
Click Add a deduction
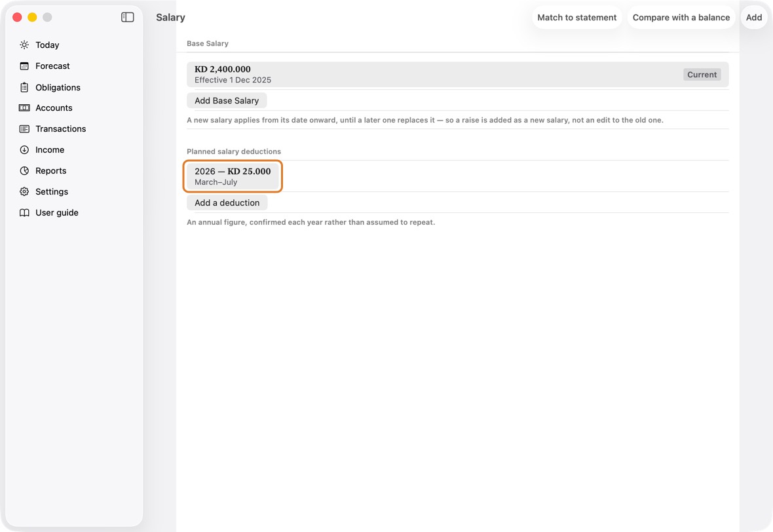227,202
